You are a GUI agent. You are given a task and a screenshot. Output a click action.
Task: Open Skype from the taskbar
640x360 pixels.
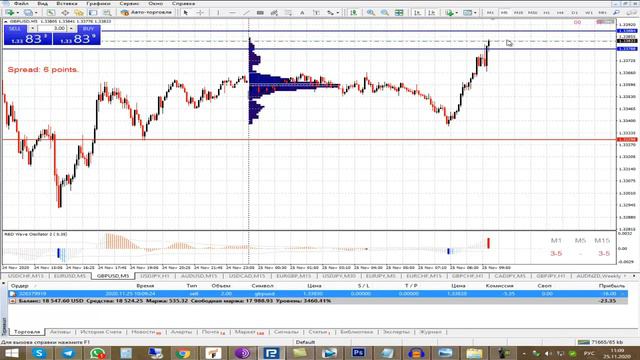point(39,353)
